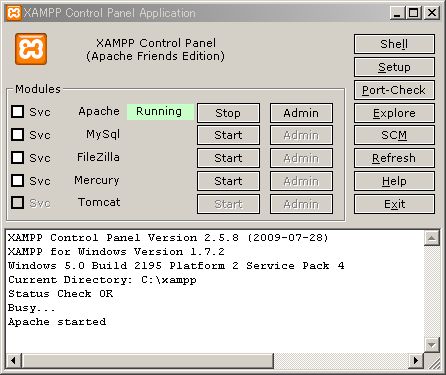Image resolution: width=446 pixels, height=375 pixels.
Task: Open the Help button
Action: 394,181
